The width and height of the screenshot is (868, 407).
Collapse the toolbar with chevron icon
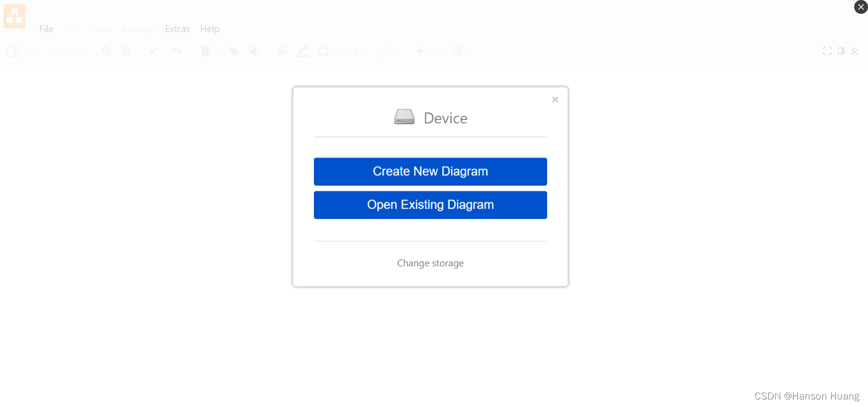(855, 51)
